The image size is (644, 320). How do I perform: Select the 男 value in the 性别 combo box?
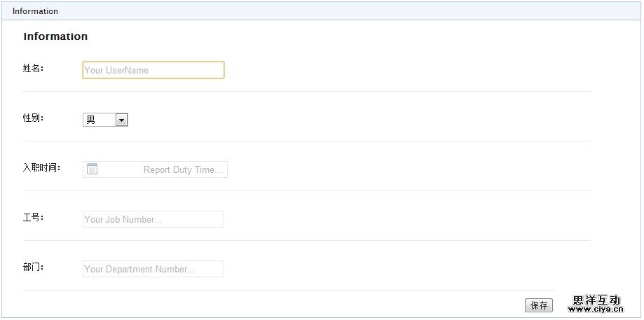click(x=99, y=120)
